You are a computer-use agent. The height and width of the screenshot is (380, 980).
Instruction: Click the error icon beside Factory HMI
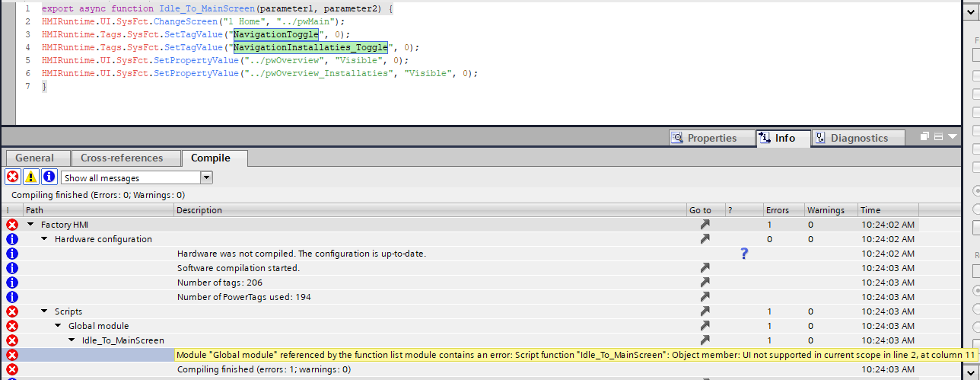12,225
